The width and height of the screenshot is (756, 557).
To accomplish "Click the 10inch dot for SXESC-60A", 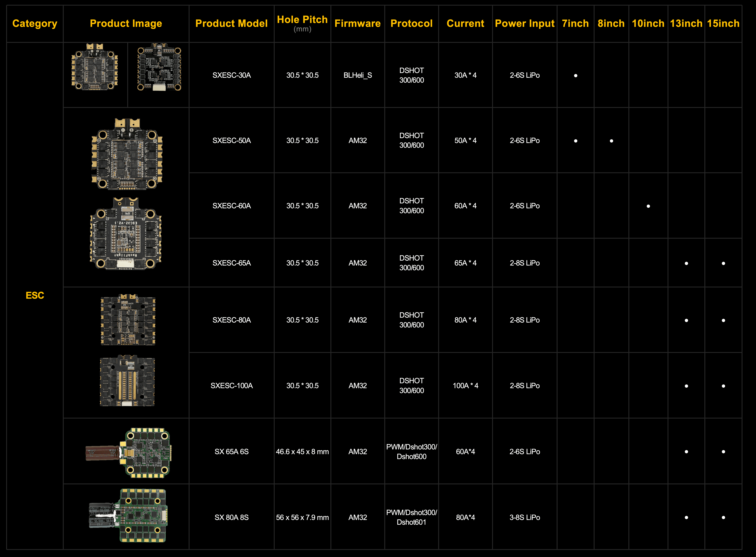I will click(648, 206).
